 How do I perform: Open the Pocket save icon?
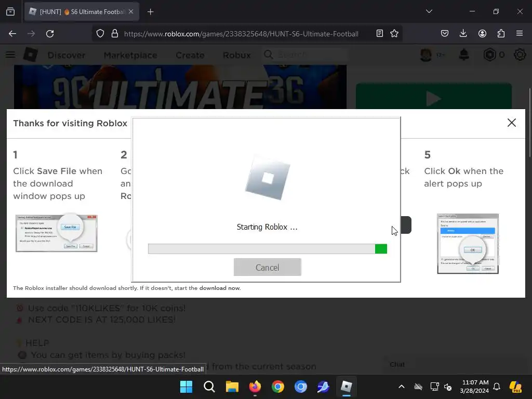coord(445,34)
